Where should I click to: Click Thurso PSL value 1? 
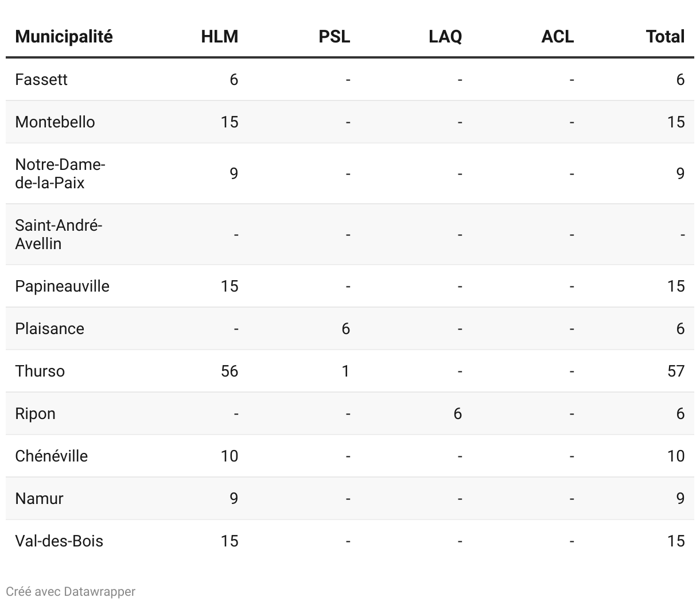coord(345,371)
